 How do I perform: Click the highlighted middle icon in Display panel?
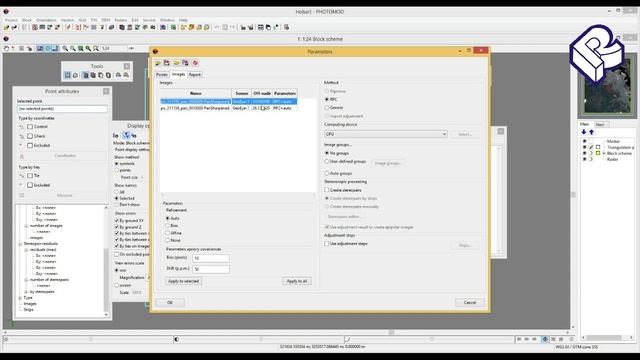(126, 135)
